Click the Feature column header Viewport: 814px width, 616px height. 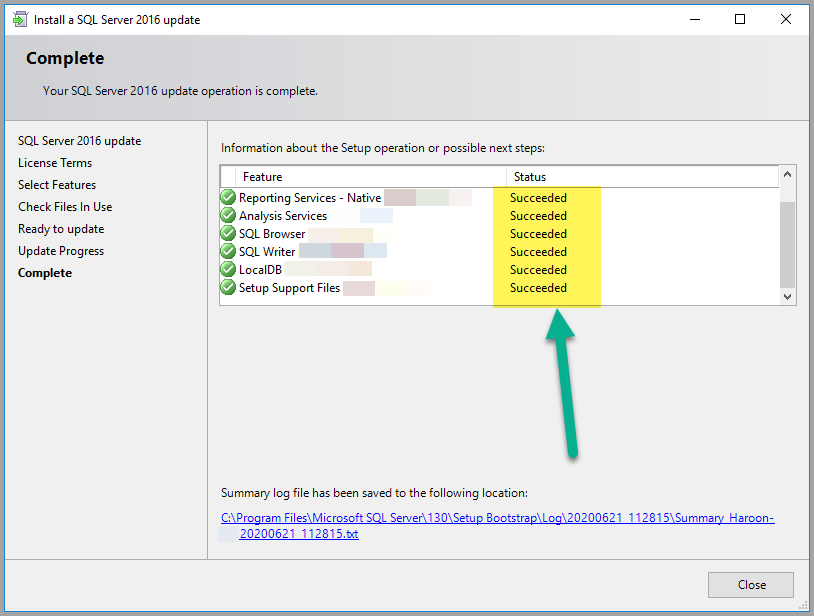pos(371,177)
